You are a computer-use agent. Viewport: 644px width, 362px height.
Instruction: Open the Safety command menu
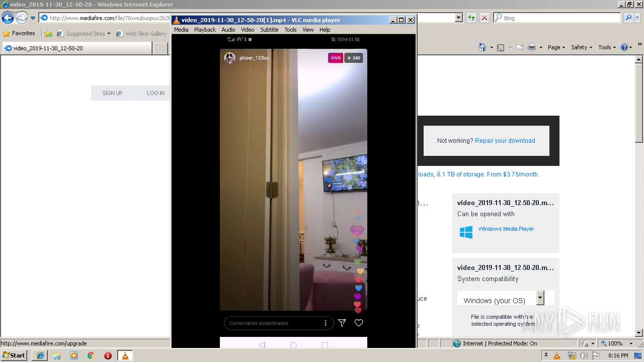pos(582,47)
